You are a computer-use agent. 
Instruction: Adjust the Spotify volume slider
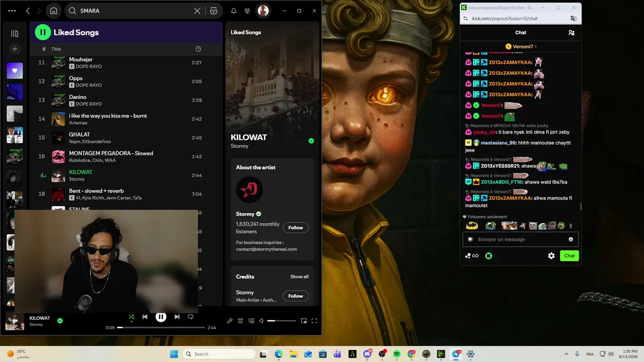click(281, 321)
